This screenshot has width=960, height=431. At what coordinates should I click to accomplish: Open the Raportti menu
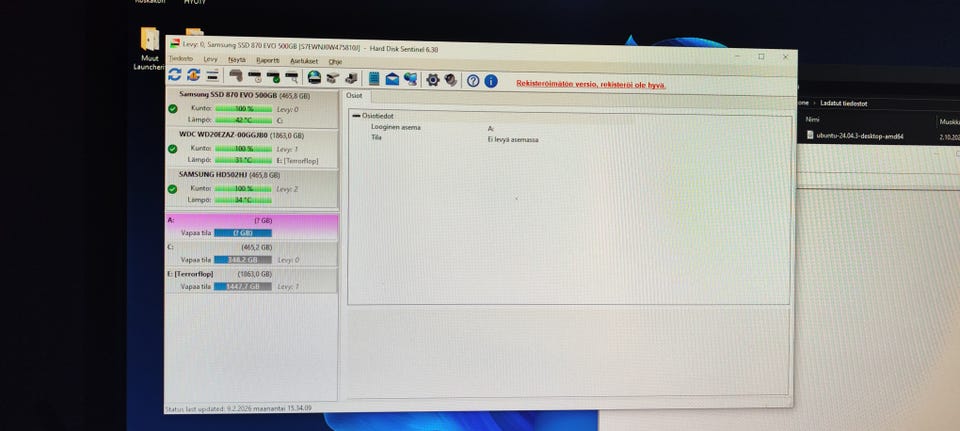pos(268,61)
